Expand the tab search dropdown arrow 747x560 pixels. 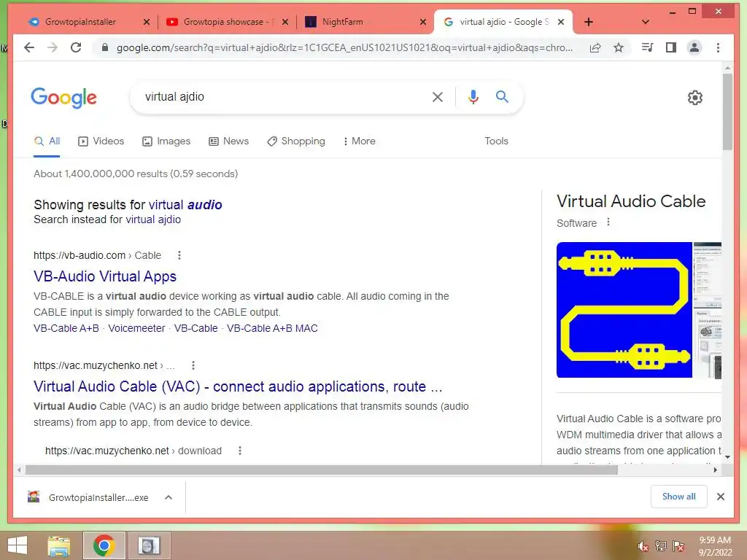coord(646,22)
